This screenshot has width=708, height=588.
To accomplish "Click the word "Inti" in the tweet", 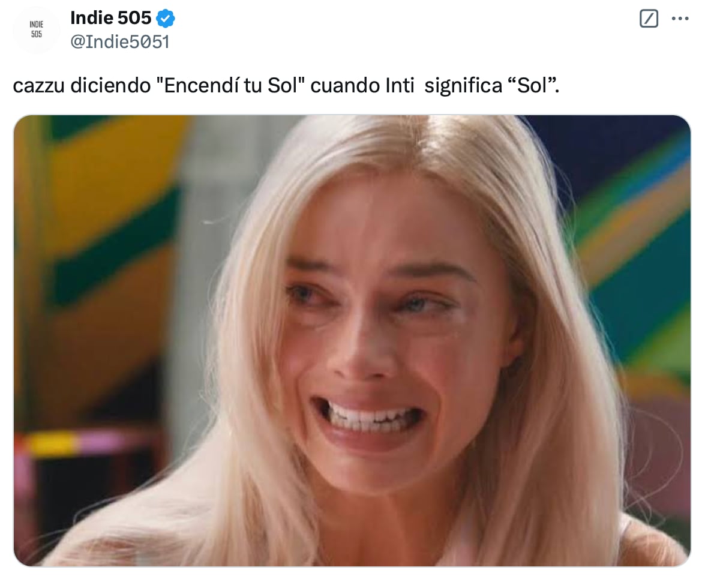I will tap(400, 85).
